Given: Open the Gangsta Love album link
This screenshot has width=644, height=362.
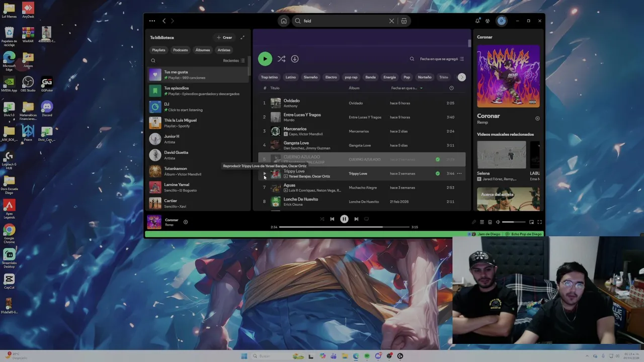Looking at the screenshot, I should tap(360, 145).
